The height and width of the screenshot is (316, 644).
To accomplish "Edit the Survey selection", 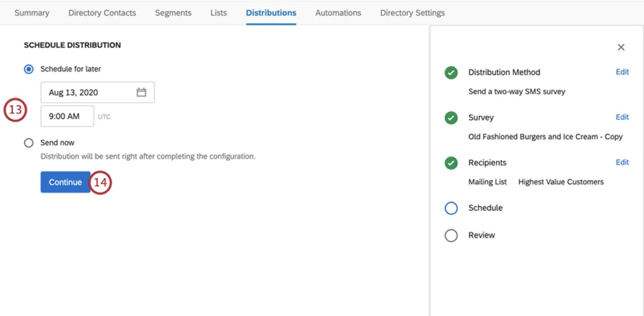I will (x=622, y=117).
